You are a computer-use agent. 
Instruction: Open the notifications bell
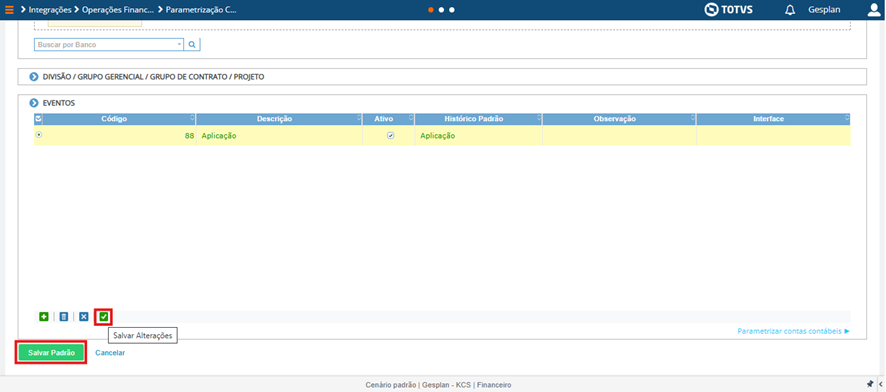(790, 10)
